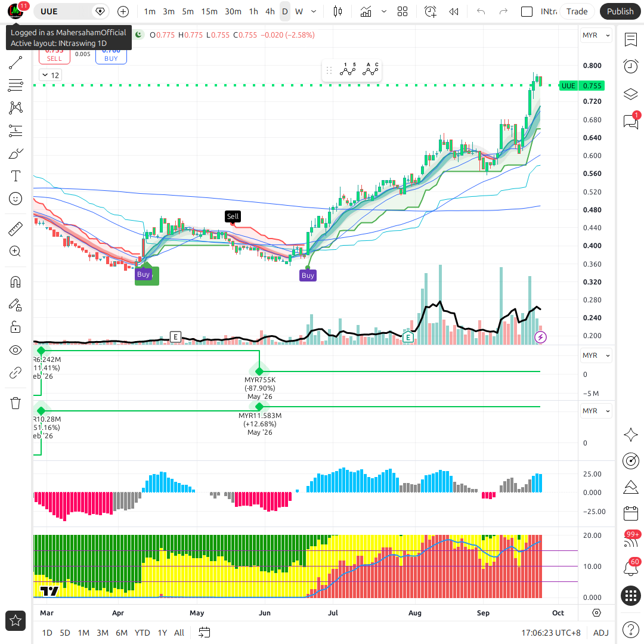Collapse the indicator legend showing 12
Image resolution: width=644 pixels, height=644 pixels.
51,75
